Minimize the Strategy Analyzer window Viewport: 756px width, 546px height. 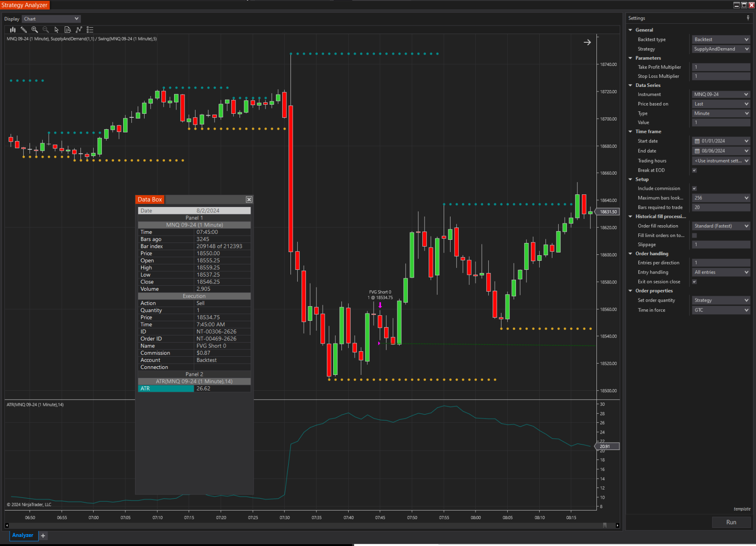point(736,5)
